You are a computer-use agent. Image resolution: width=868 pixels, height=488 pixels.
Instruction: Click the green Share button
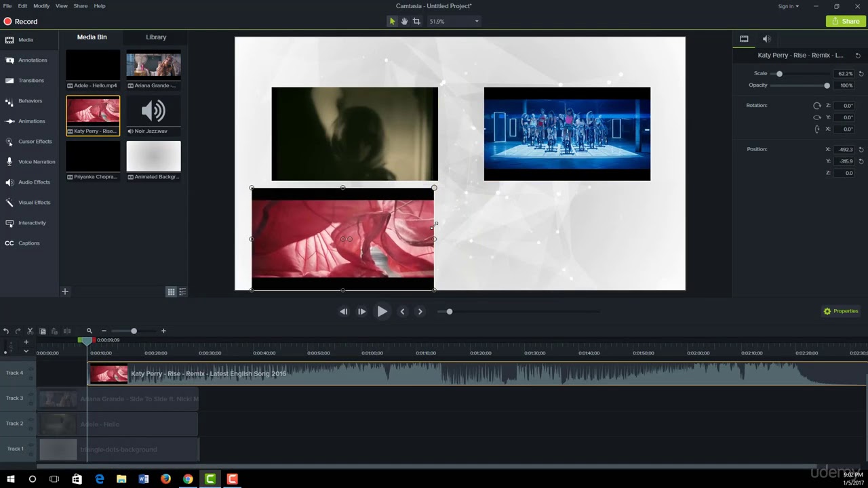coord(846,21)
